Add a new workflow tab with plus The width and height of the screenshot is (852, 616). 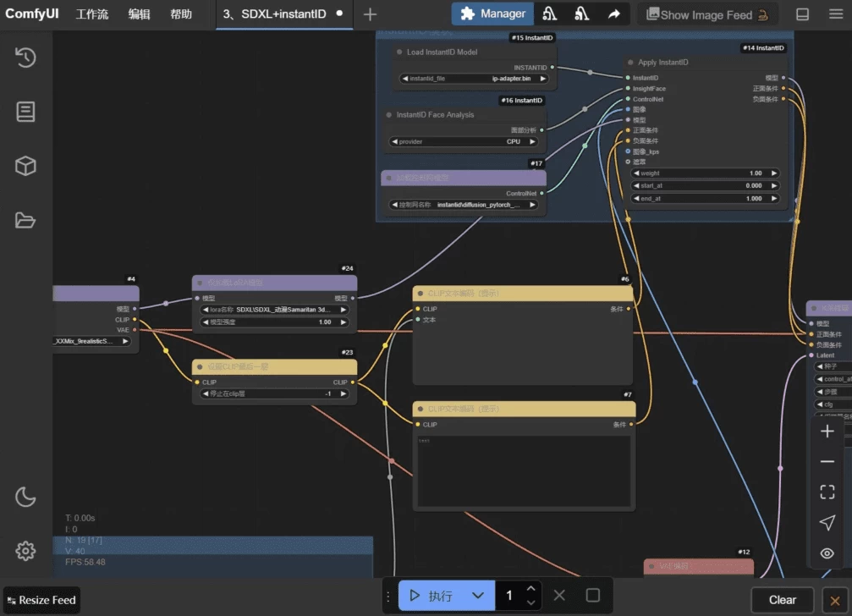point(370,14)
